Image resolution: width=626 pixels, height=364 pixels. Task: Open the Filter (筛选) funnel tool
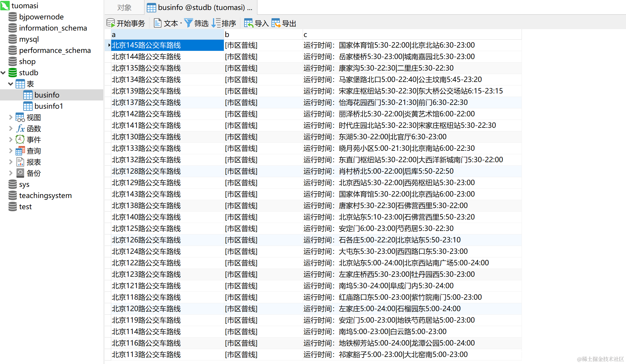(188, 23)
